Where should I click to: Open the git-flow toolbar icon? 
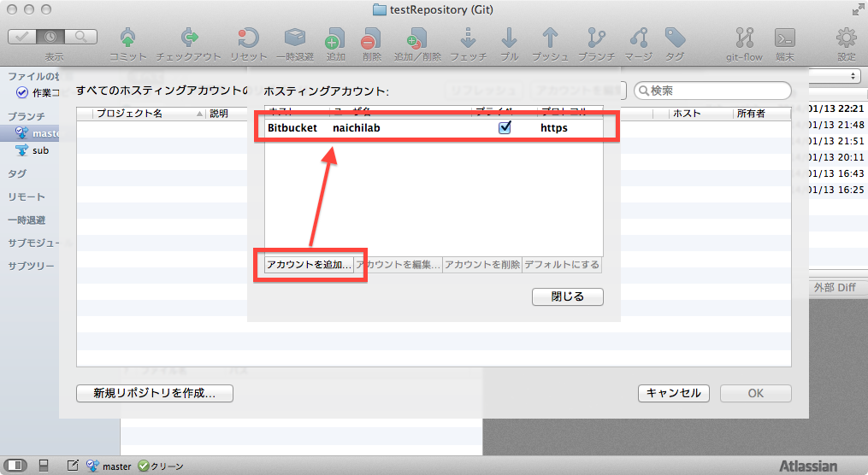(x=745, y=38)
